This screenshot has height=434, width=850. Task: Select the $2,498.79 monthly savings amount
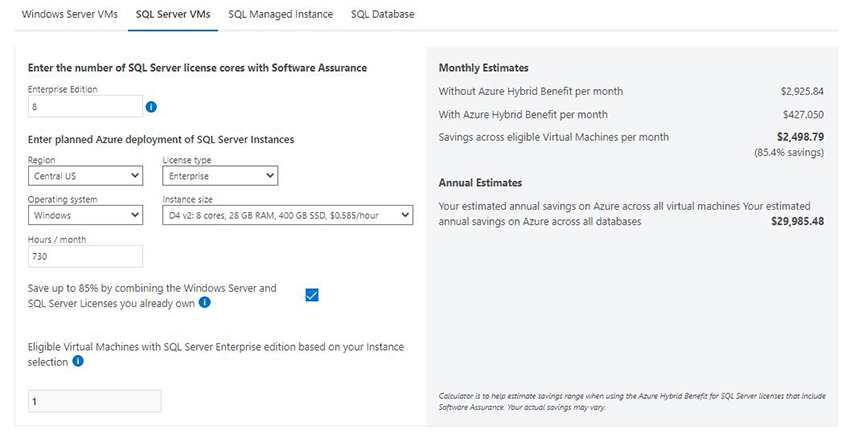pyautogui.click(x=800, y=137)
